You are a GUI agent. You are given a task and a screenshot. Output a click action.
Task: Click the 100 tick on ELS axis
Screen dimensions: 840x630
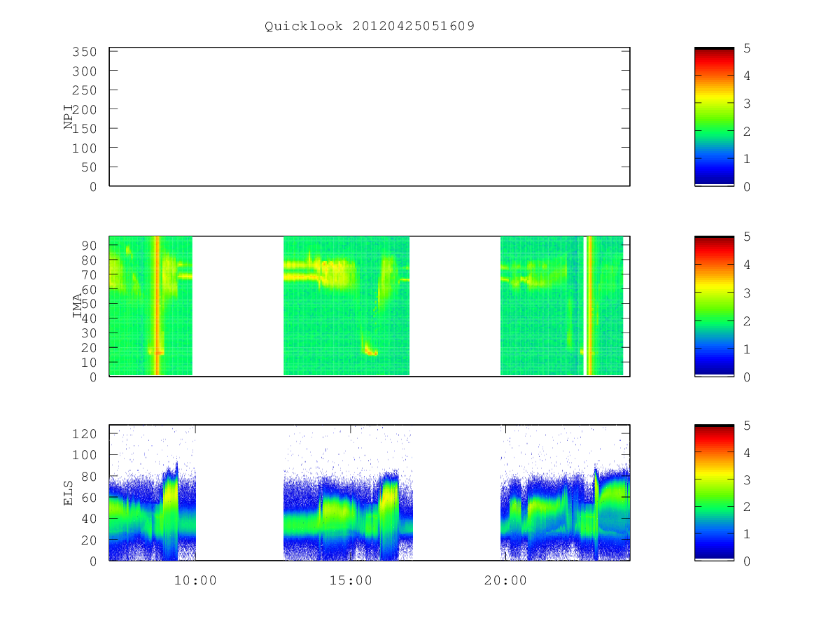tap(85, 455)
